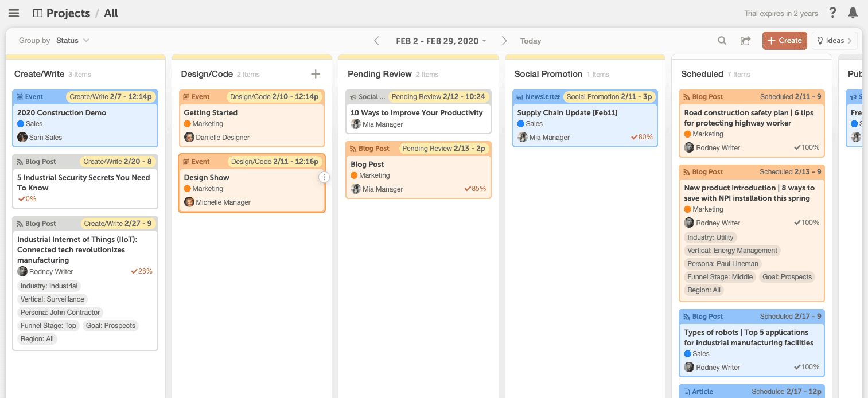Click the orange Marketing dot on Getting Started card
The height and width of the screenshot is (398, 868).
pyautogui.click(x=187, y=124)
